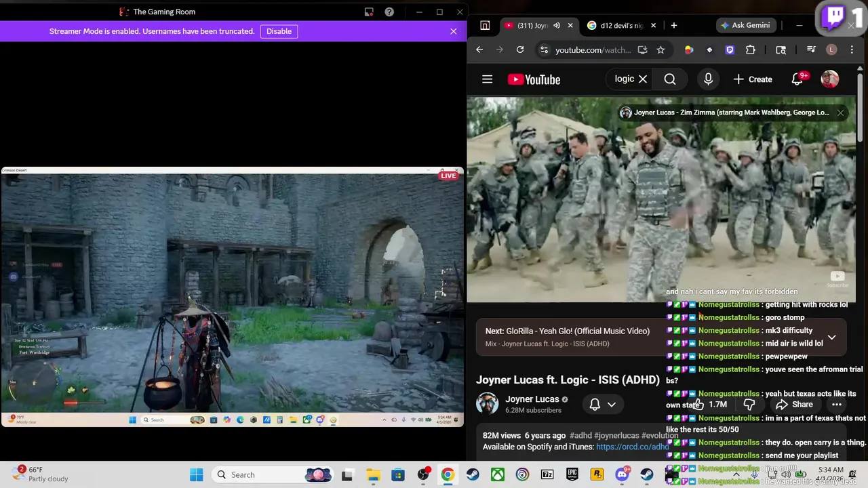The image size is (868, 488).
Task: Click the more actions three-dot button under video
Action: [x=837, y=405]
